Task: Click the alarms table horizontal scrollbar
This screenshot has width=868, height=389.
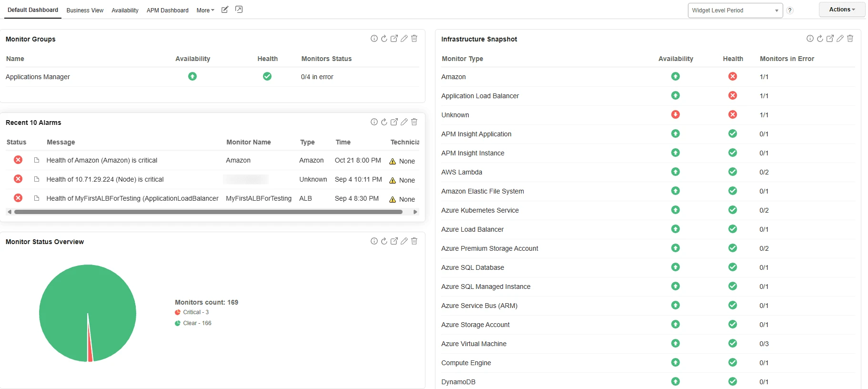Action: pyautogui.click(x=208, y=212)
